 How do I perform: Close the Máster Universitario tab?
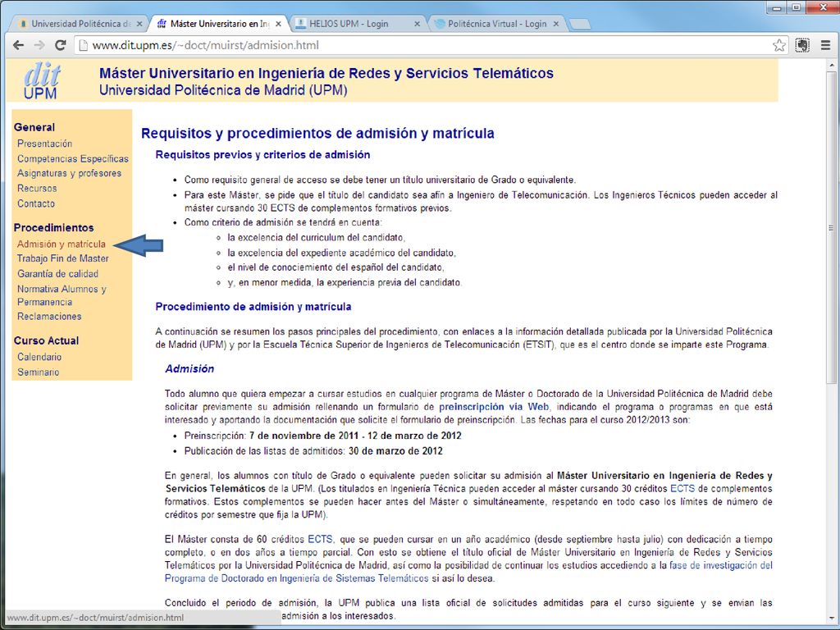click(278, 24)
